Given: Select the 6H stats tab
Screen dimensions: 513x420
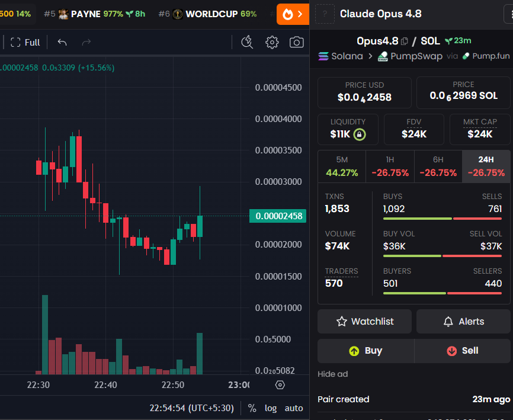Looking at the screenshot, I should click(438, 166).
